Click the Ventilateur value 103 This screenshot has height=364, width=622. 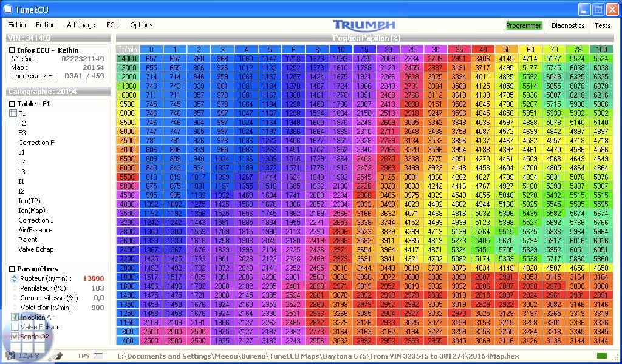pyautogui.click(x=98, y=288)
